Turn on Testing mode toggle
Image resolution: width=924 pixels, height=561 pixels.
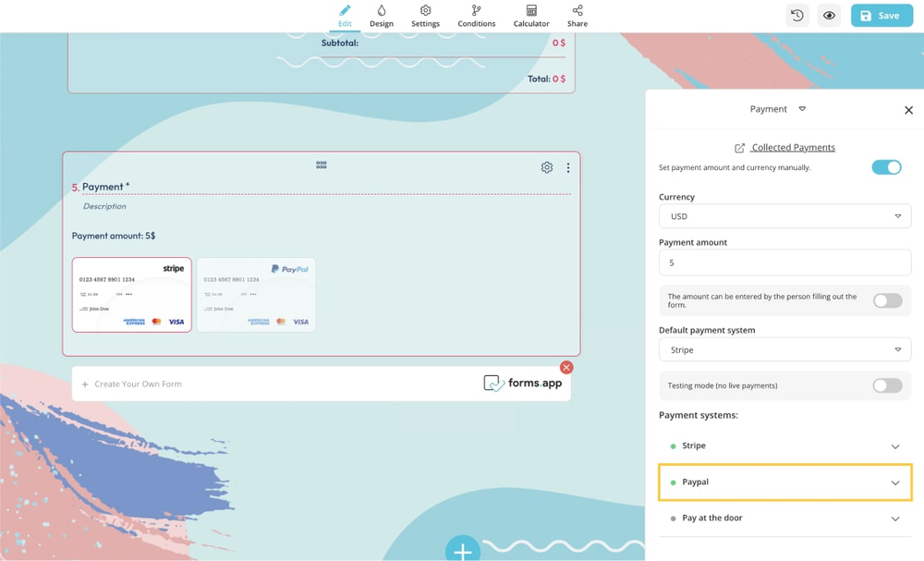pos(887,385)
